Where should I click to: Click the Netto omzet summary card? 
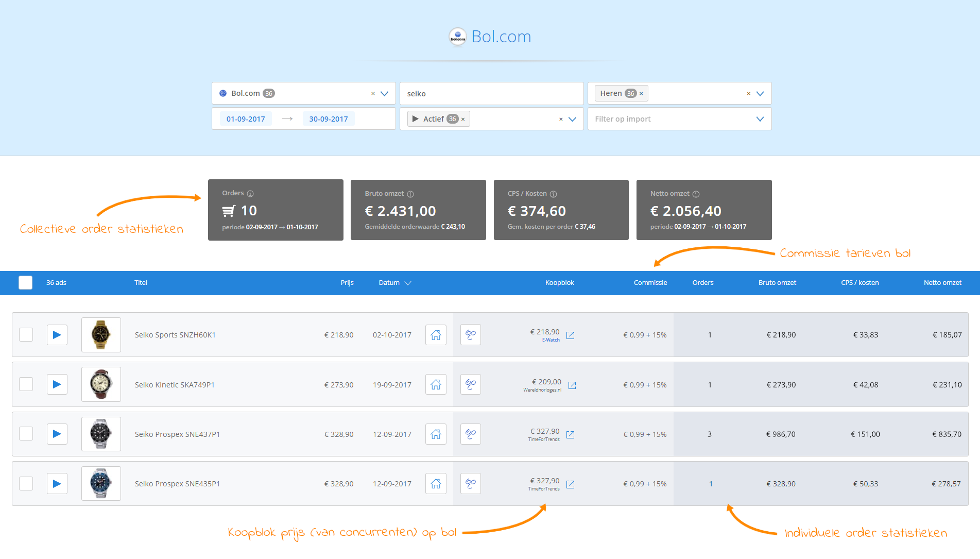tap(704, 210)
